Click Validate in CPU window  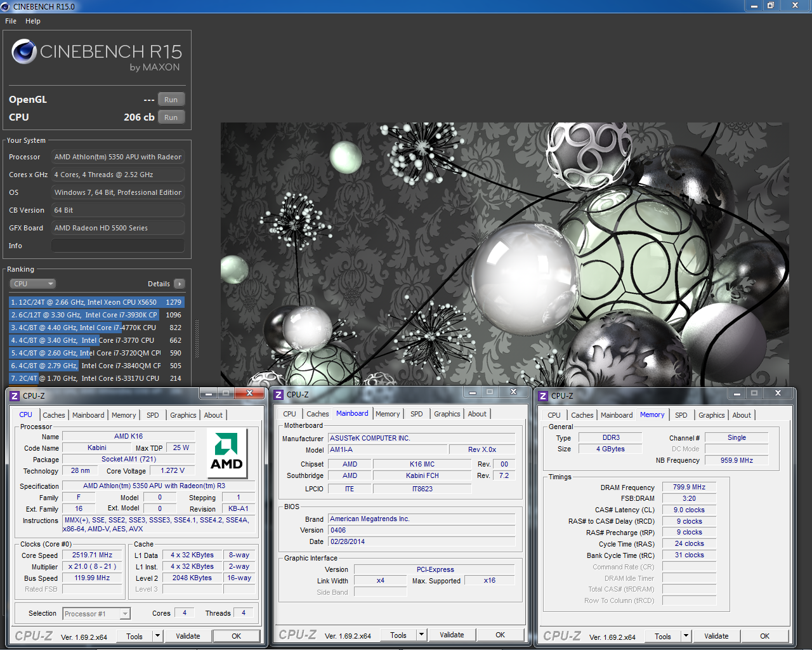pyautogui.click(x=188, y=636)
